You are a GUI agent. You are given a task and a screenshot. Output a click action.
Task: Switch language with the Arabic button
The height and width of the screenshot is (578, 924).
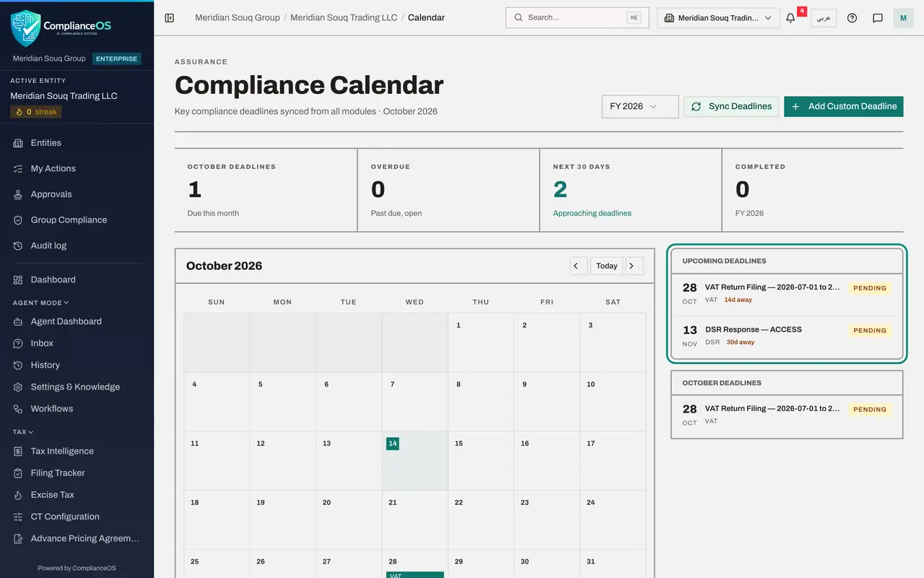pos(824,18)
